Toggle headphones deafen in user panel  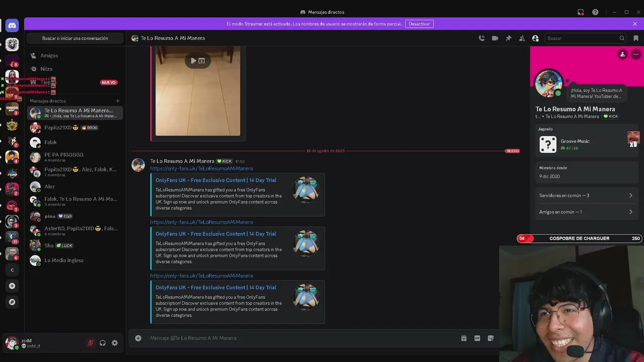pos(103,343)
